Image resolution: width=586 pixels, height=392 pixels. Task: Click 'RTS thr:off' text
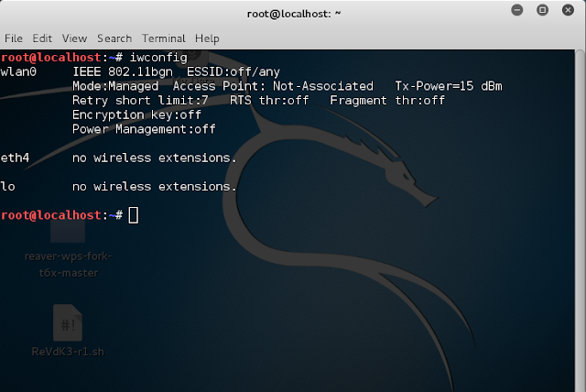click(269, 101)
